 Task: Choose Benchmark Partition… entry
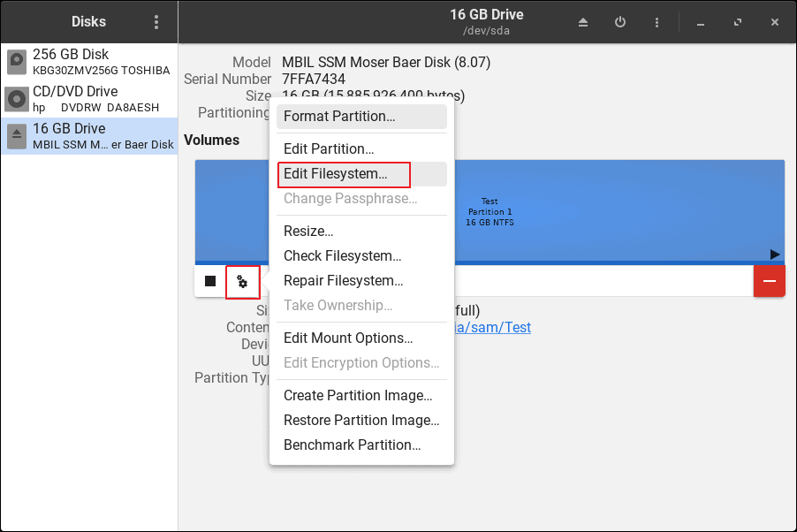click(x=361, y=445)
